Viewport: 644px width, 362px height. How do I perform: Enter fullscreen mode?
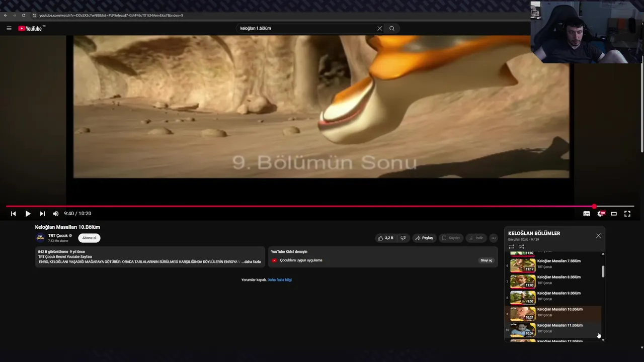[627, 214]
